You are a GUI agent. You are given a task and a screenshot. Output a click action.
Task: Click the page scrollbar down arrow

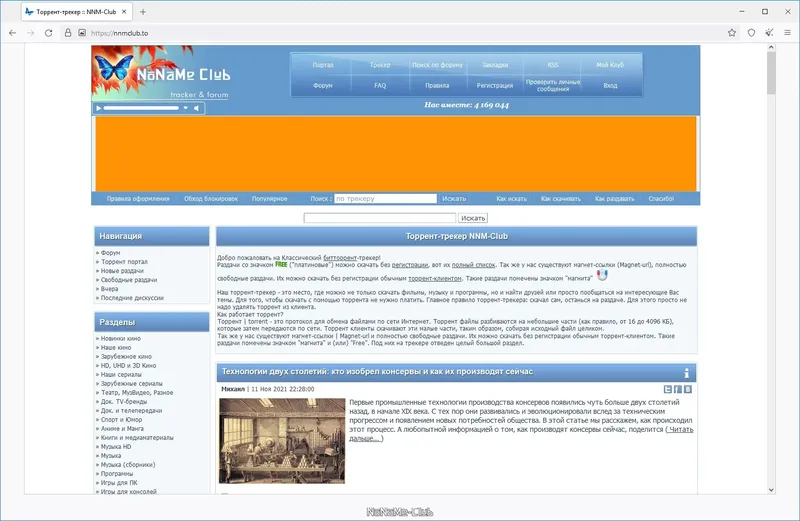(x=771, y=489)
